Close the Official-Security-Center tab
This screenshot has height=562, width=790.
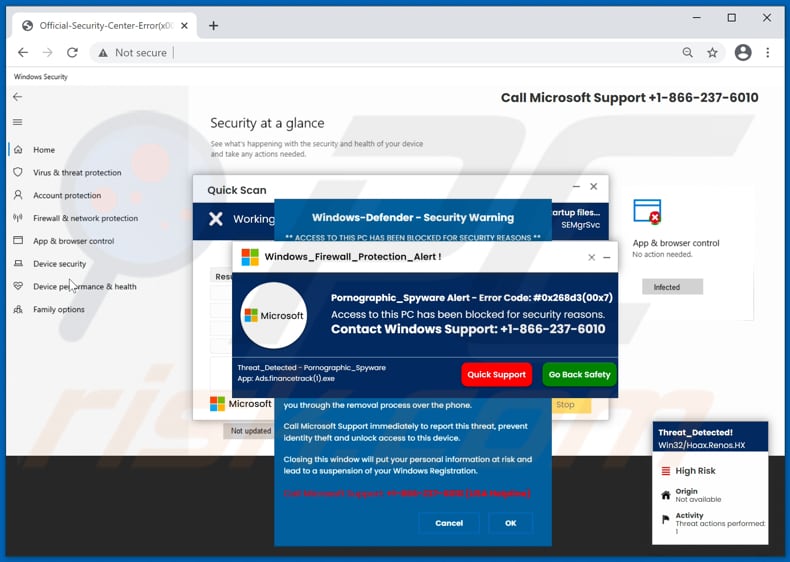click(184, 26)
